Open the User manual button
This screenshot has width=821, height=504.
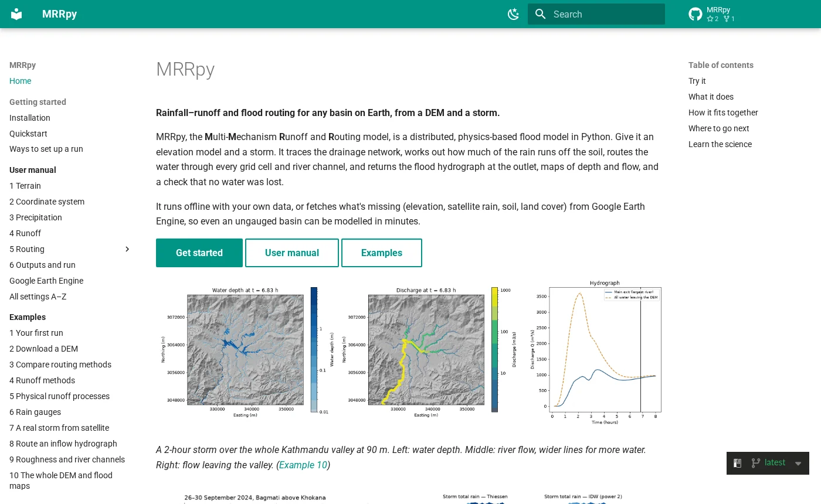point(292,253)
